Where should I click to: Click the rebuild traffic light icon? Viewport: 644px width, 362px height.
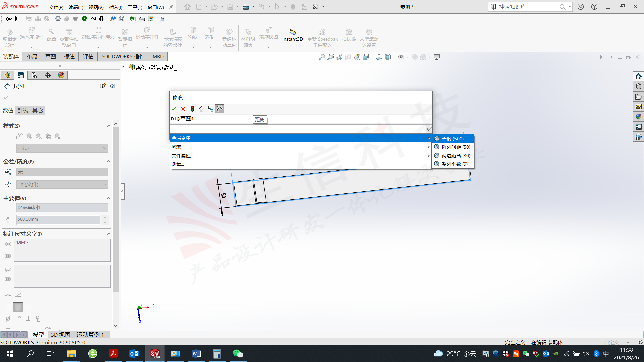click(192, 109)
